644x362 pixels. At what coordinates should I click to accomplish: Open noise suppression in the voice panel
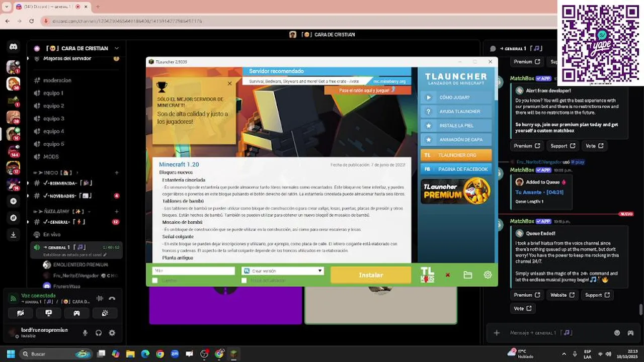(100, 298)
